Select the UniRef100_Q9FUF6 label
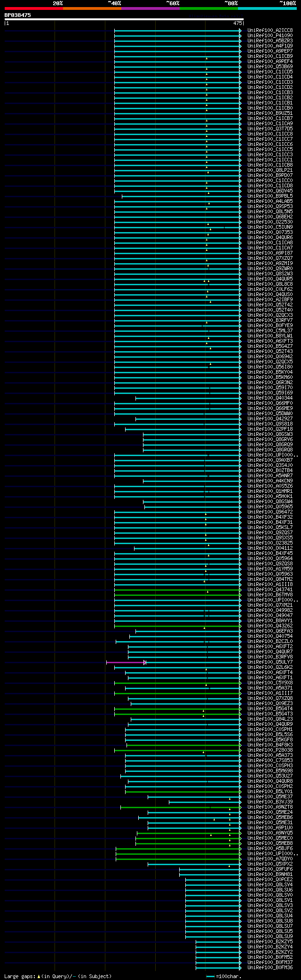Viewport: 301px width, 980px height. tap(270, 869)
